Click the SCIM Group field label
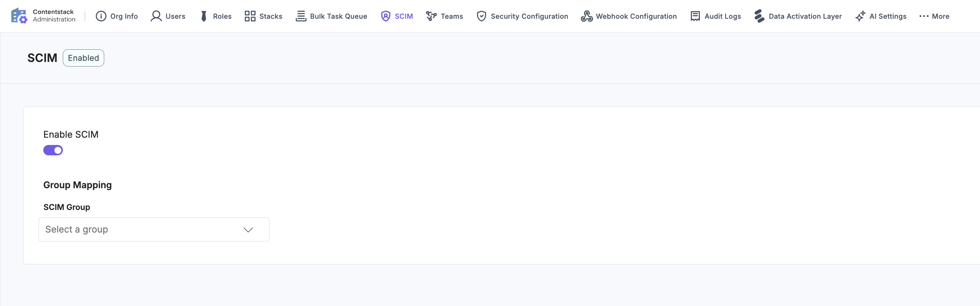Image resolution: width=980 pixels, height=306 pixels. [67, 207]
